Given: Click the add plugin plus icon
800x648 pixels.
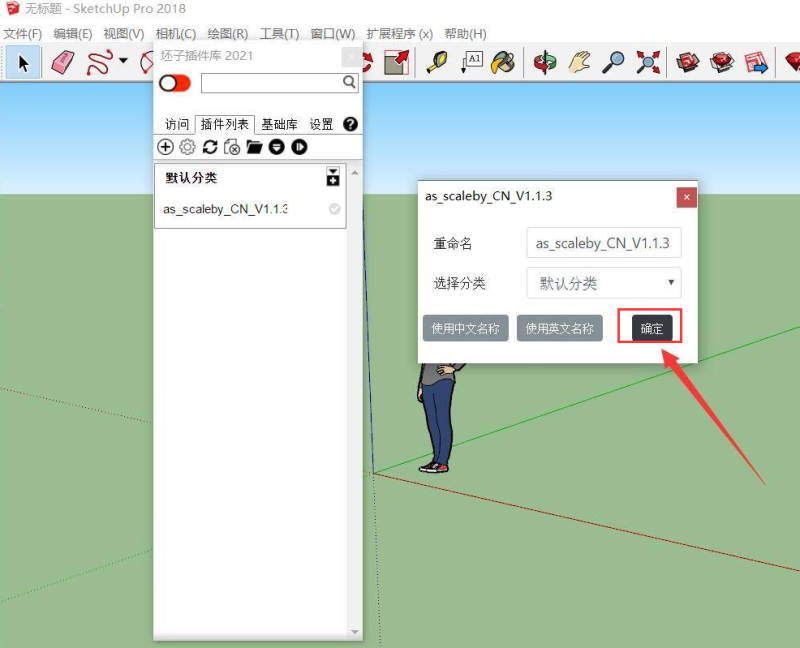Looking at the screenshot, I should 165,147.
